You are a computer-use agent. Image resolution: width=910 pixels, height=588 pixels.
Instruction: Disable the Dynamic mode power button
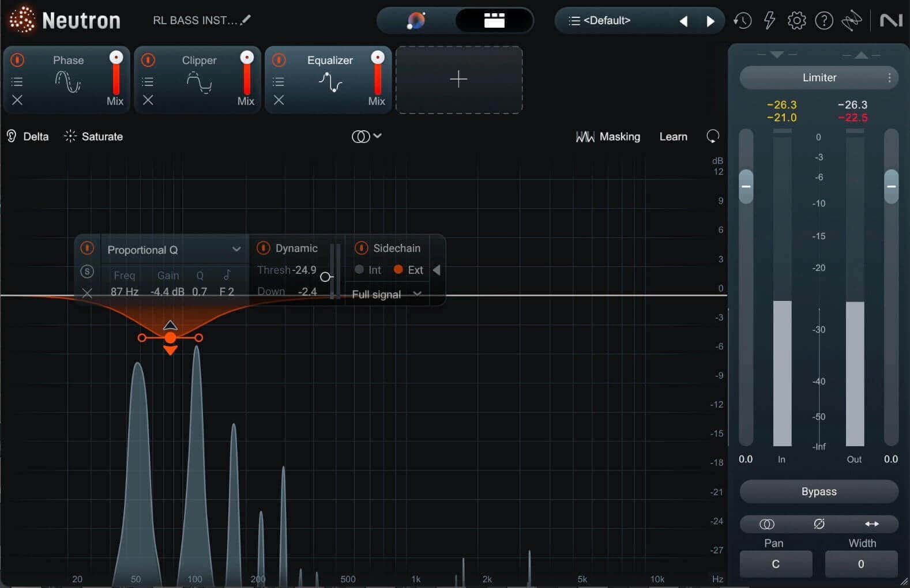click(263, 248)
